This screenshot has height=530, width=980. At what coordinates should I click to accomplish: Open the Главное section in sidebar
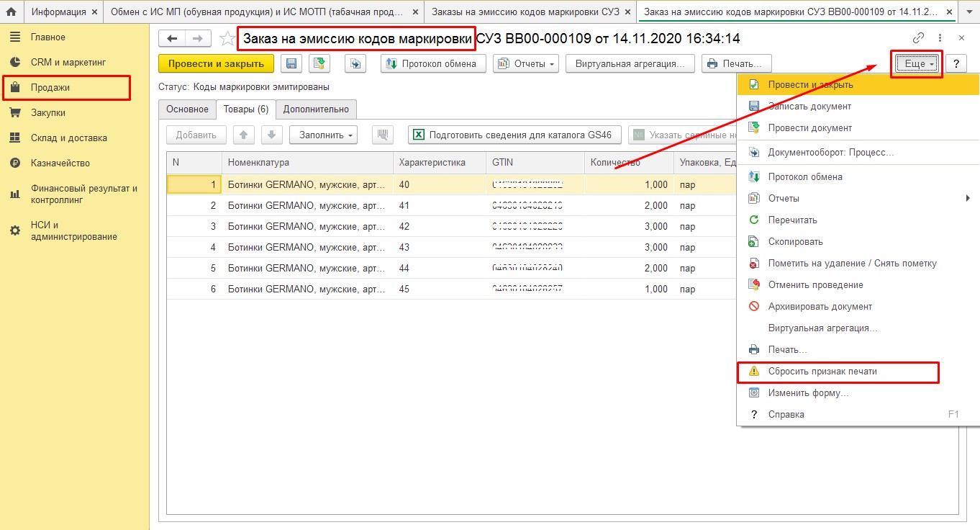pyautogui.click(x=75, y=37)
